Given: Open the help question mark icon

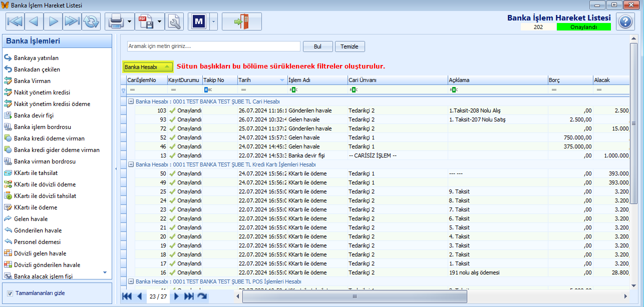Looking at the screenshot, I should 625,21.
